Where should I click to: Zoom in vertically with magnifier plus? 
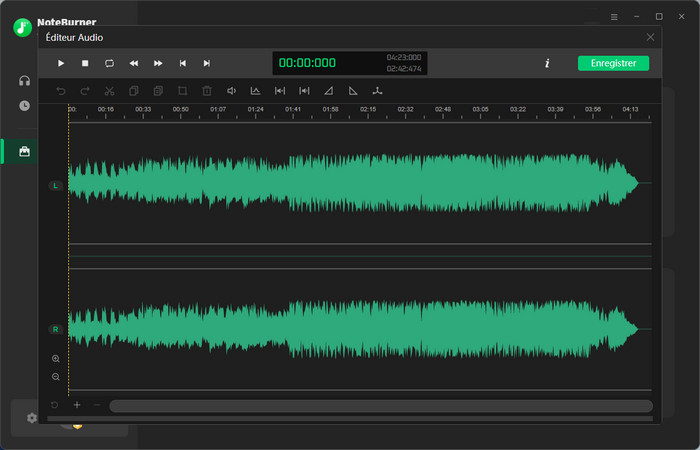(x=55, y=358)
